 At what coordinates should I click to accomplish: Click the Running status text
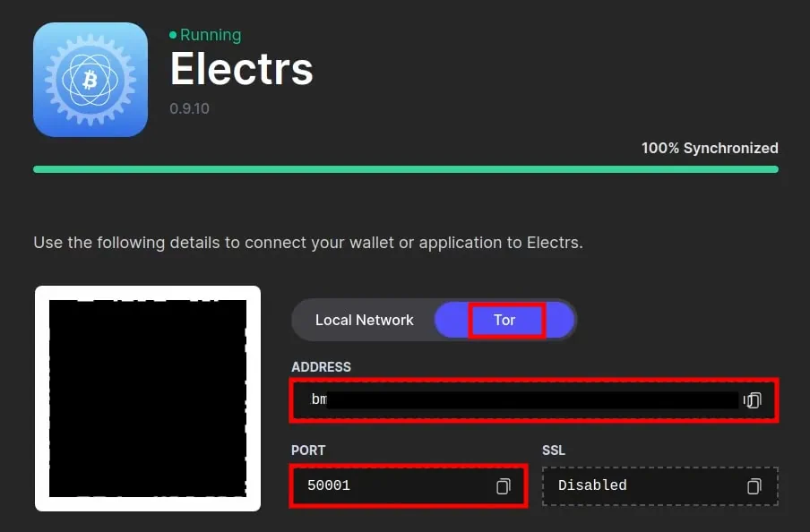pos(211,35)
